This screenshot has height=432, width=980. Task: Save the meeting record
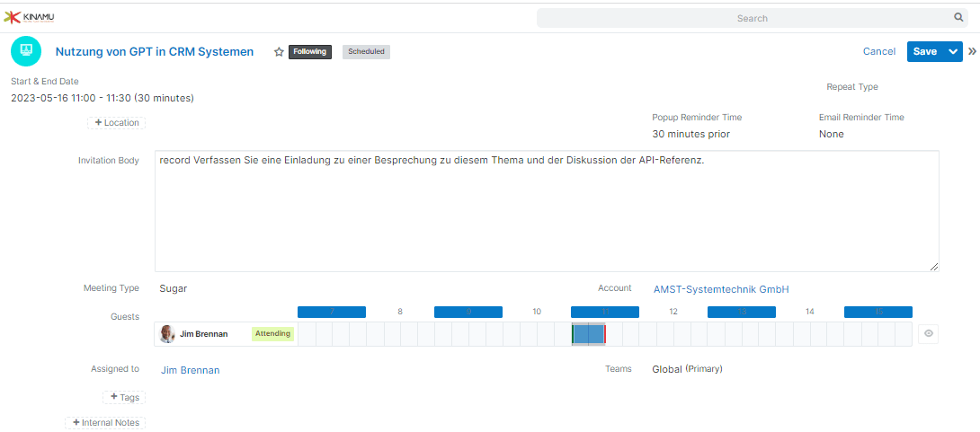tap(925, 52)
